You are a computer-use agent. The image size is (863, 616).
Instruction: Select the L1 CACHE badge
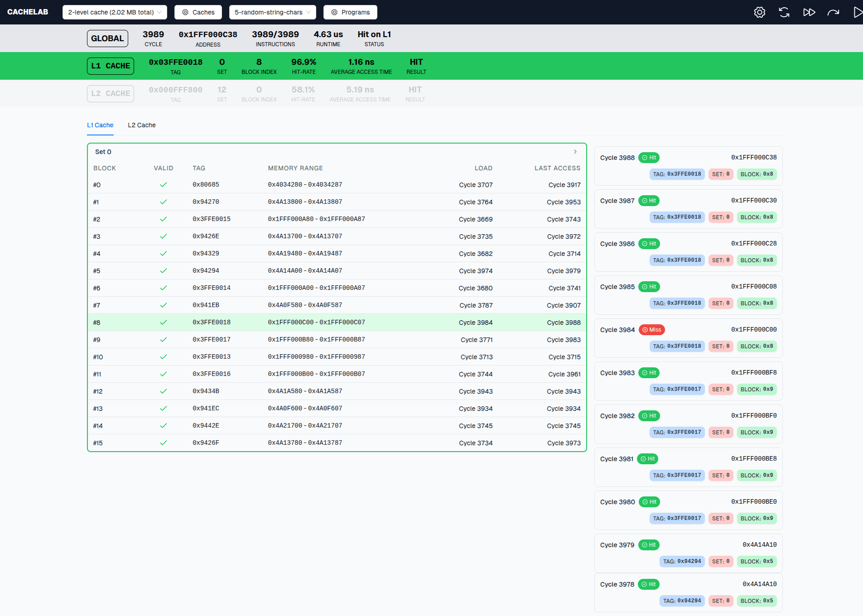pyautogui.click(x=111, y=66)
